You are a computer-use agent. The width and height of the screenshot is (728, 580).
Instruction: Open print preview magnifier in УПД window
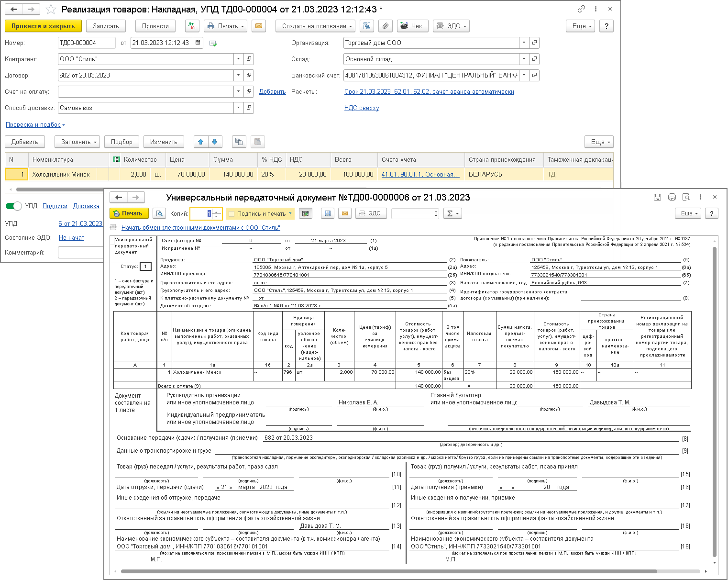coord(159,213)
